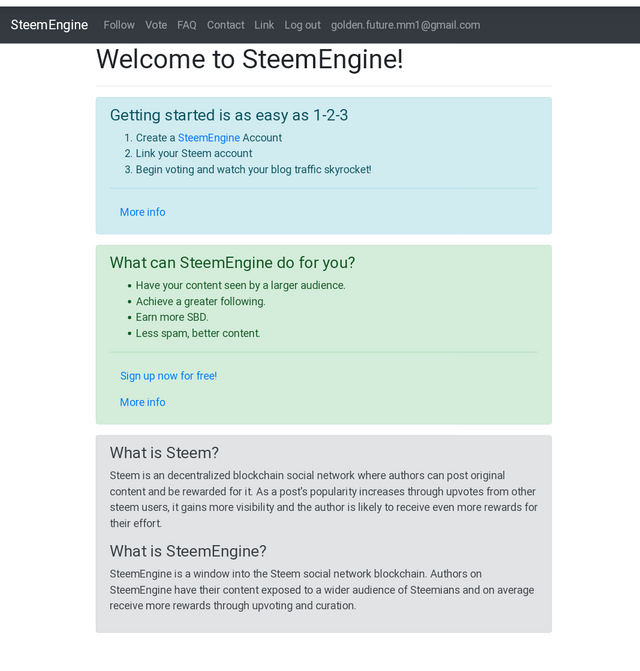
Task: Click Sign up now for free!
Action: click(x=169, y=376)
